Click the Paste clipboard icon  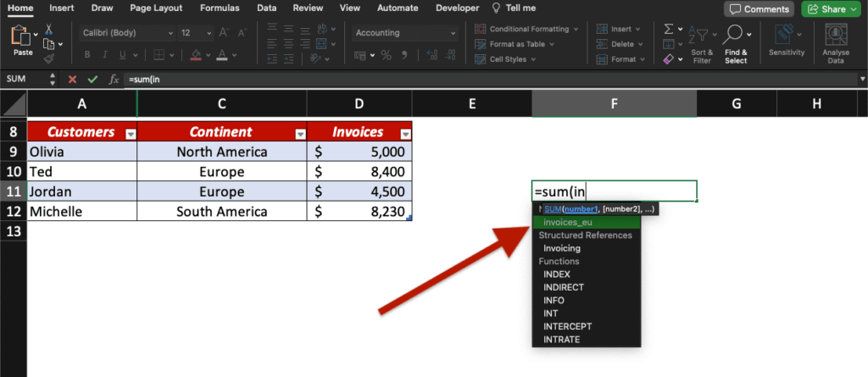tap(22, 37)
